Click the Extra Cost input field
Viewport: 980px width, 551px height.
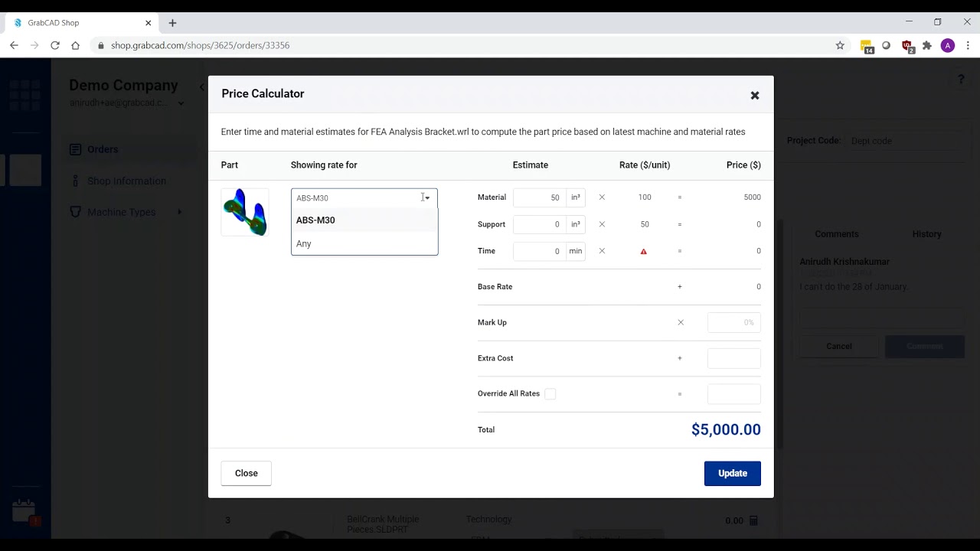click(734, 358)
